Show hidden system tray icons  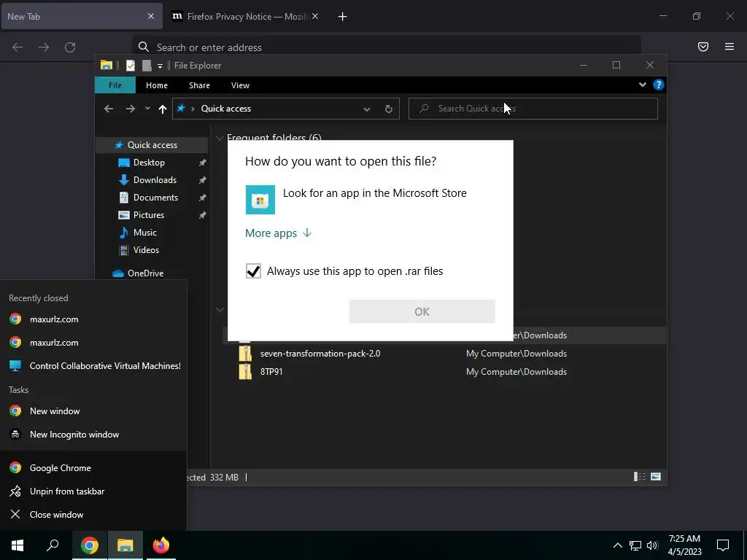click(x=617, y=545)
